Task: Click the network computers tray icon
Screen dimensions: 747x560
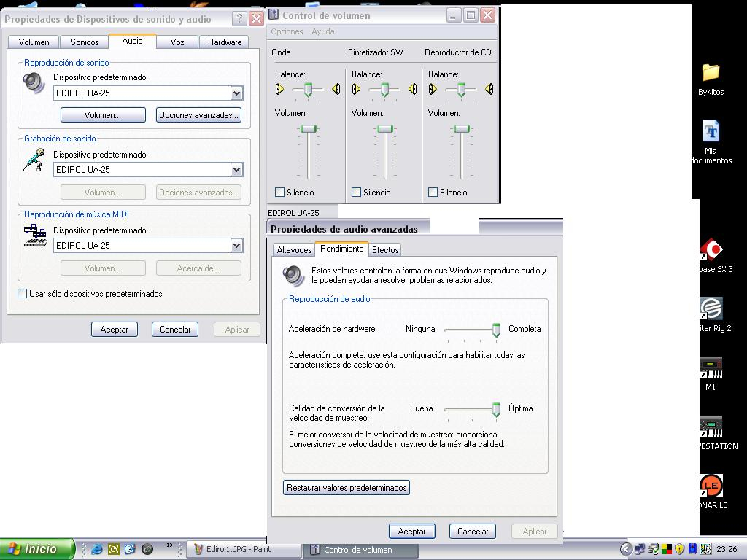Action: 639,549
